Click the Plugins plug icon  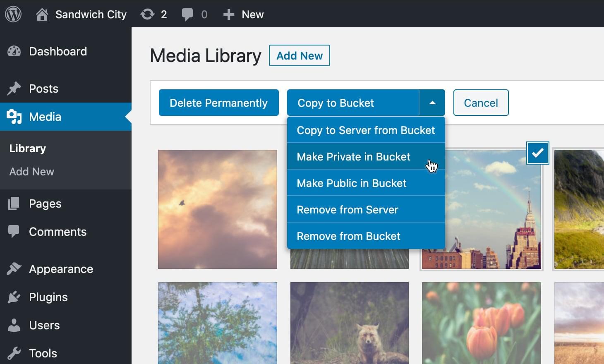14,297
